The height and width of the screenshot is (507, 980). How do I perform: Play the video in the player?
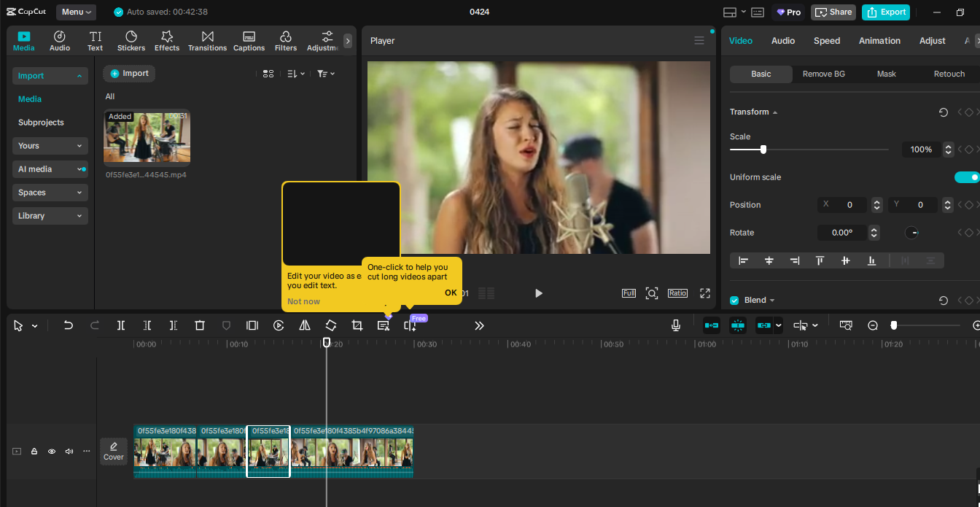539,293
